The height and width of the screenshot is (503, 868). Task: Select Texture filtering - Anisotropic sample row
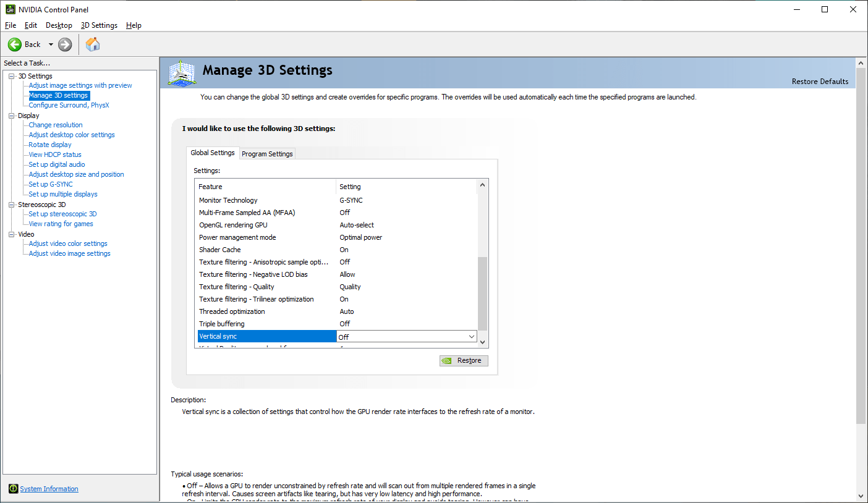pos(337,262)
